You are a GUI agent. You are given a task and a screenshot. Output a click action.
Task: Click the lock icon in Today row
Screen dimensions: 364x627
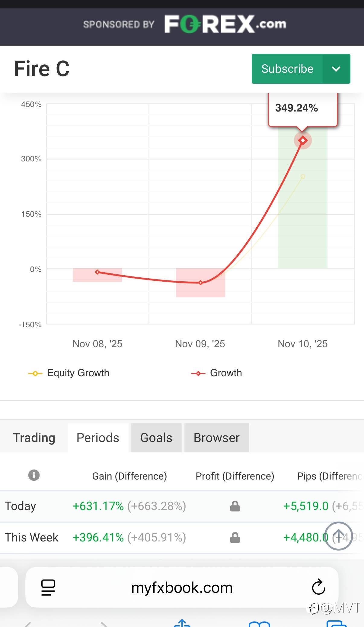click(x=235, y=506)
